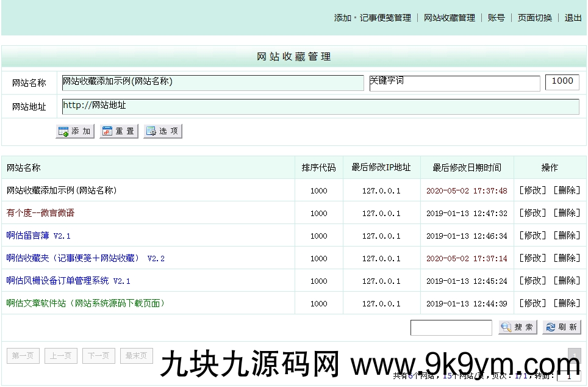Click 删除 for 啊估文章软件站 row

[x=567, y=303]
